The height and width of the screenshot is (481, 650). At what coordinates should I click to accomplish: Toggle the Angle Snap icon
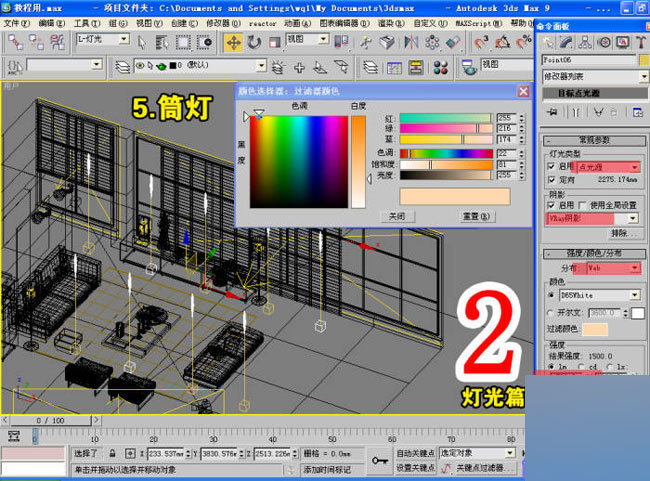click(502, 42)
